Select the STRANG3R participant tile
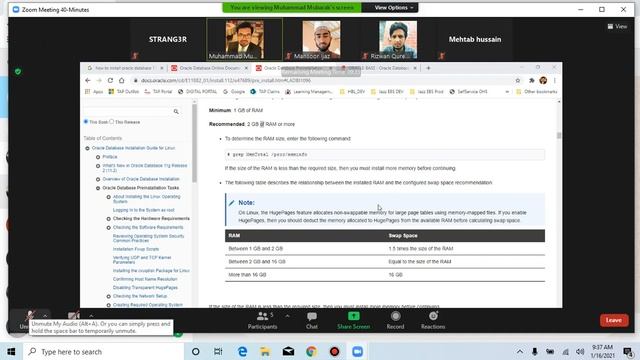 coord(168,39)
